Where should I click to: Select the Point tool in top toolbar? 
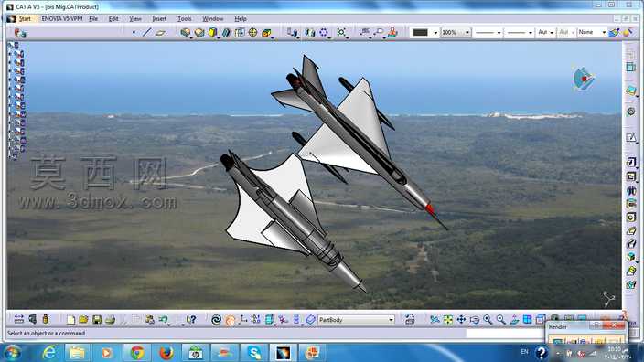click(x=134, y=32)
